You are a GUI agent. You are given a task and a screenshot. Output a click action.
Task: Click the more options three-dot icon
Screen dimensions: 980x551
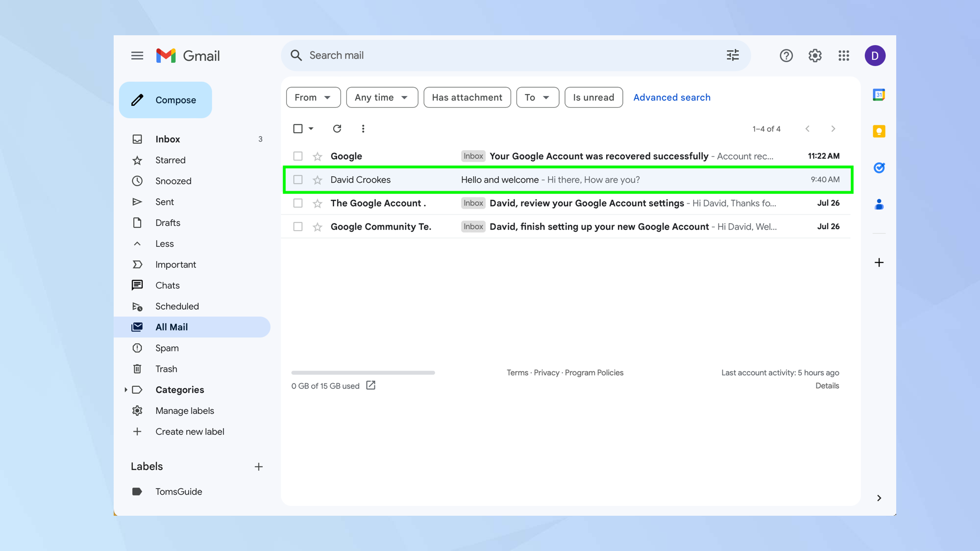362,128
